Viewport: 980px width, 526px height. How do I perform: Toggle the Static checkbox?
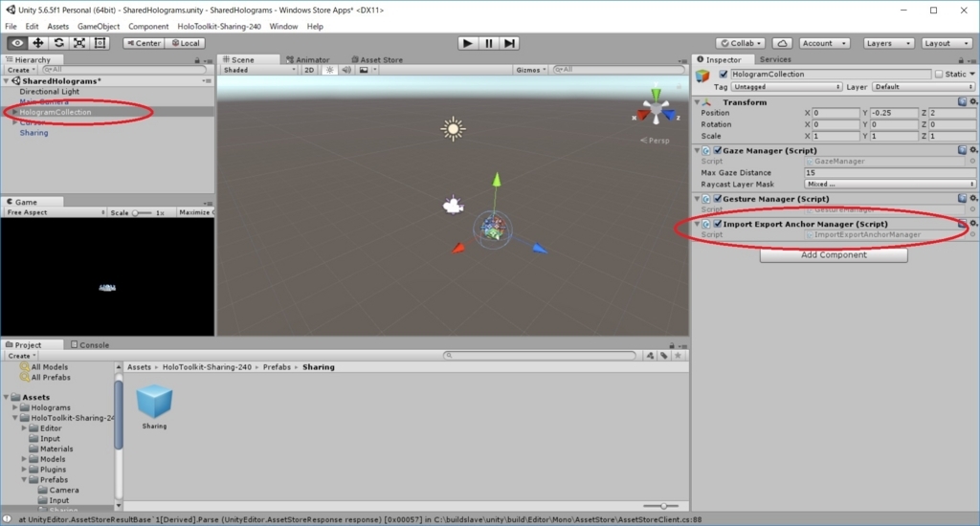point(939,75)
